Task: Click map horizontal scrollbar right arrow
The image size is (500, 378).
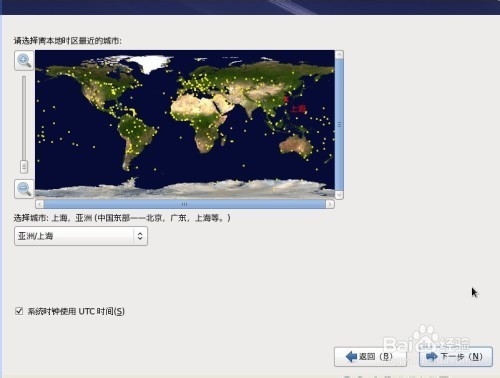Action: [330, 204]
